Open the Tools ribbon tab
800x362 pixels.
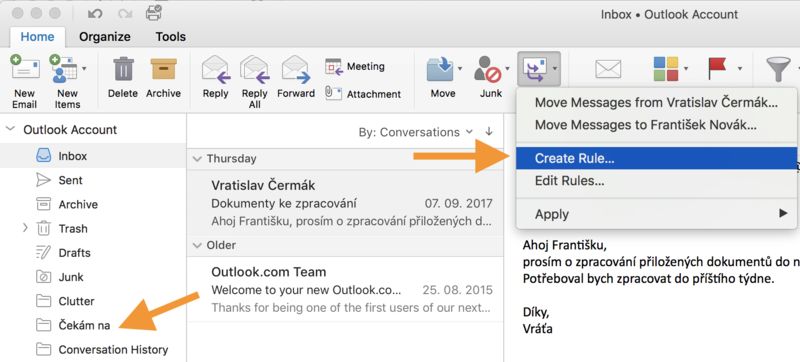pos(170,37)
